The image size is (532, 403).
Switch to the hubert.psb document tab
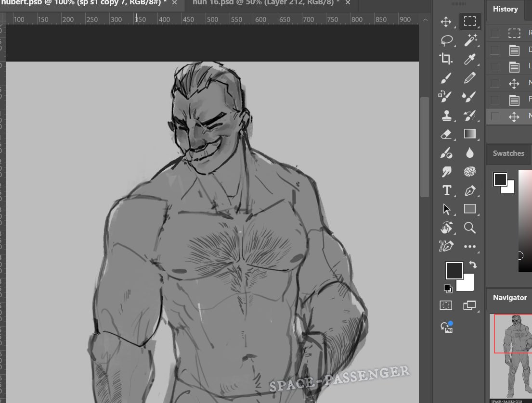coord(83,3)
